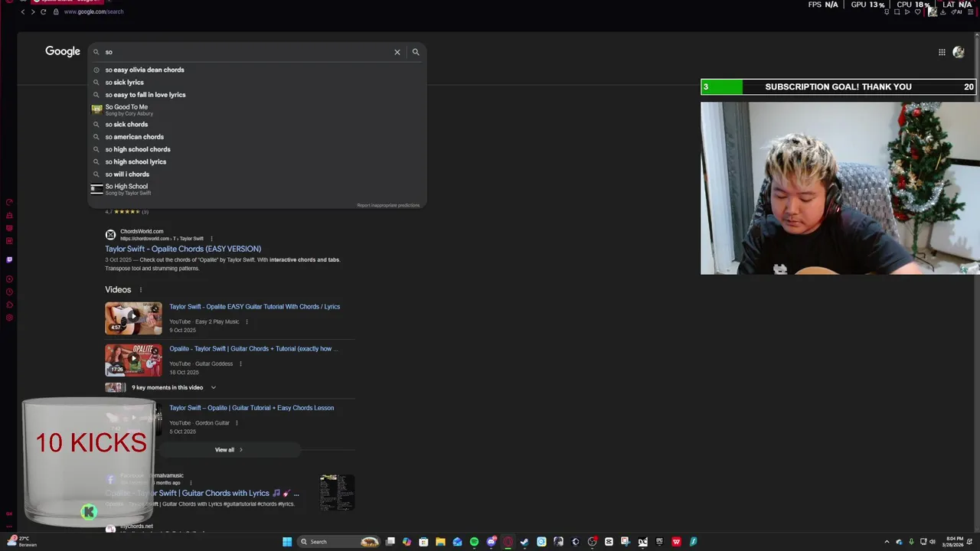Open the Google account avatar
The image size is (980, 551).
pyautogui.click(x=959, y=52)
